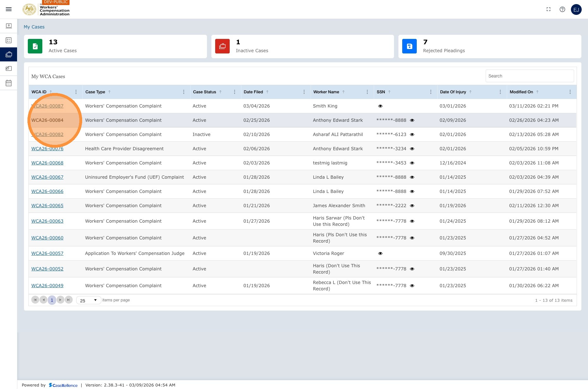Open the calendar icon in sidebar
The height and width of the screenshot is (389, 588).
point(9,83)
